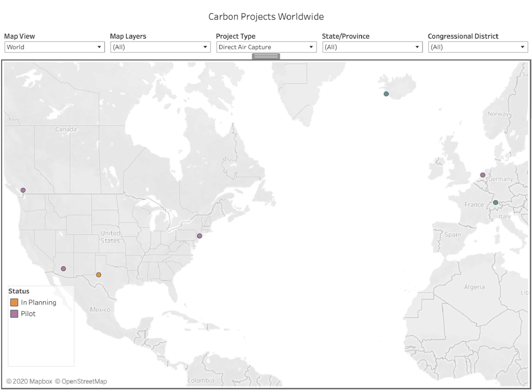This screenshot has height=392, width=532.
Task: Select the In Planning legend label
Action: coord(38,302)
